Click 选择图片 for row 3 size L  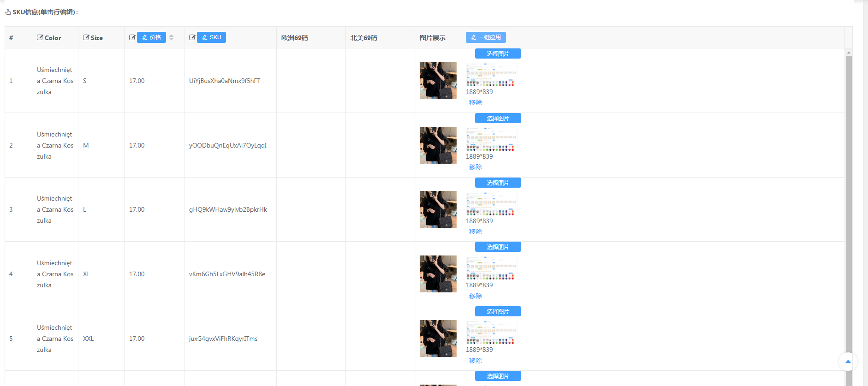498,183
